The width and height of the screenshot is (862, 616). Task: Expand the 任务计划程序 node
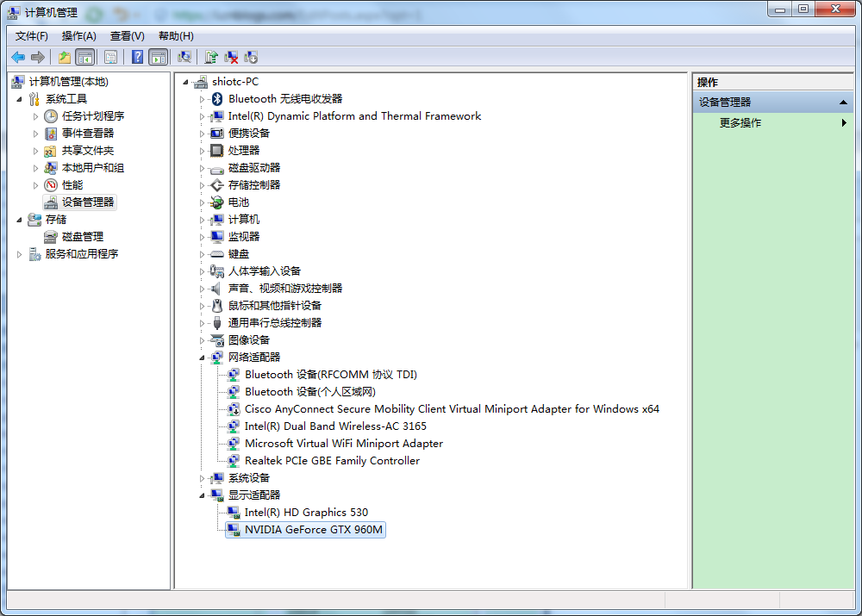click(35, 116)
